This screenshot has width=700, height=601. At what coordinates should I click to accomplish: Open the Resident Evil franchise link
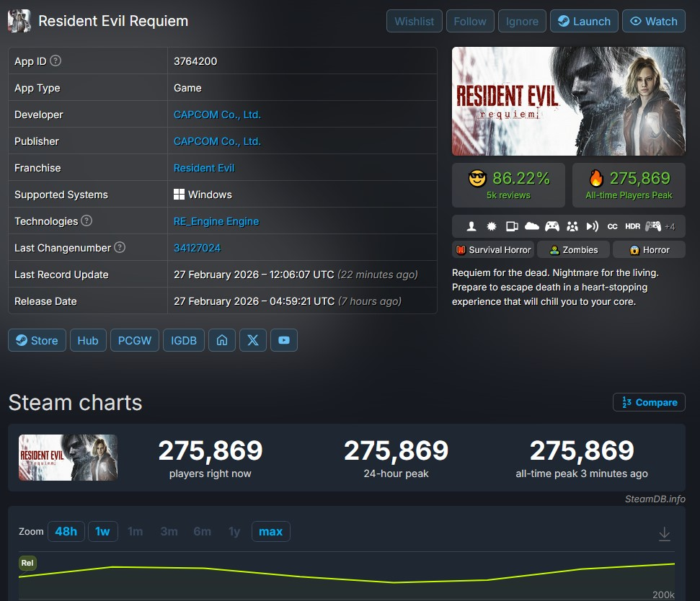(204, 168)
